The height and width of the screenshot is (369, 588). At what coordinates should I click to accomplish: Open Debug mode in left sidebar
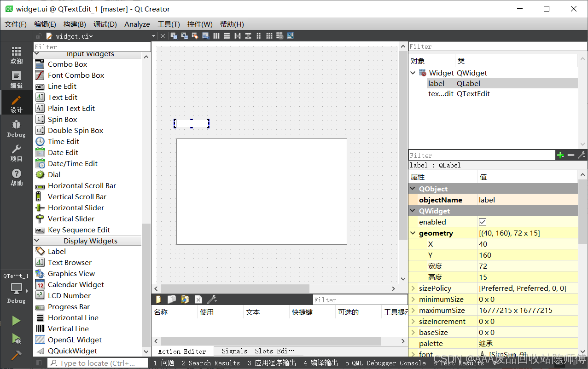(17, 128)
